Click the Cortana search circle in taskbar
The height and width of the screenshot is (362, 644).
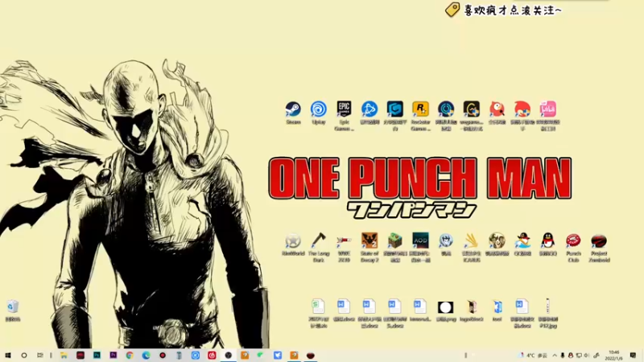[x=24, y=356]
